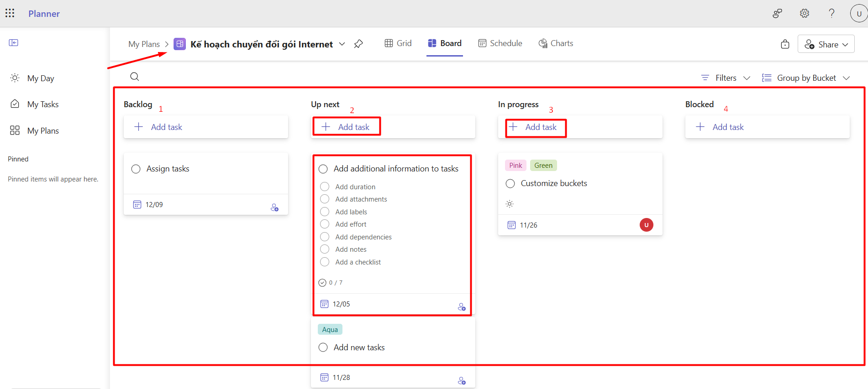The width and height of the screenshot is (868, 389).
Task: Click the help question mark icon
Action: 831,13
